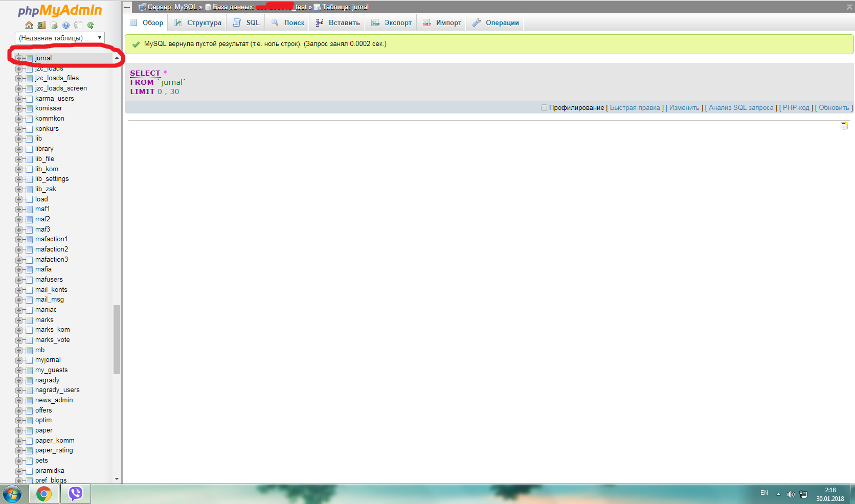Expand the komissar table node
Screen dimensions: 855x504
[x=19, y=108]
